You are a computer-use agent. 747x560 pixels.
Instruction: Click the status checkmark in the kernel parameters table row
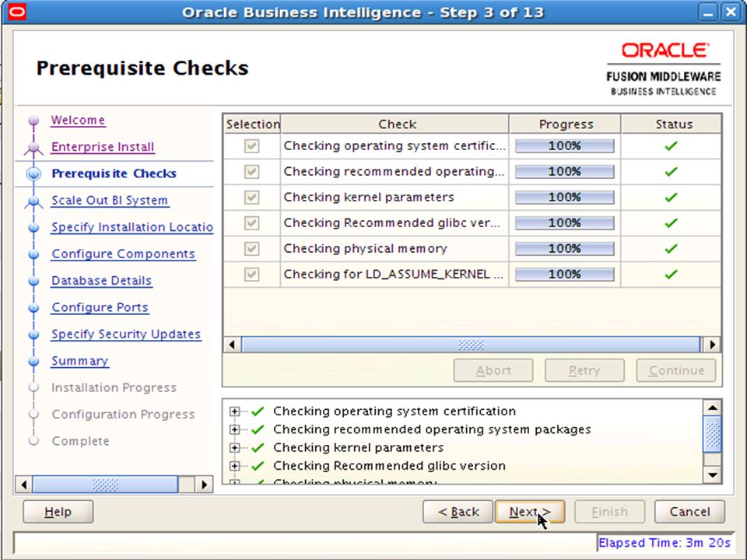pos(671,197)
